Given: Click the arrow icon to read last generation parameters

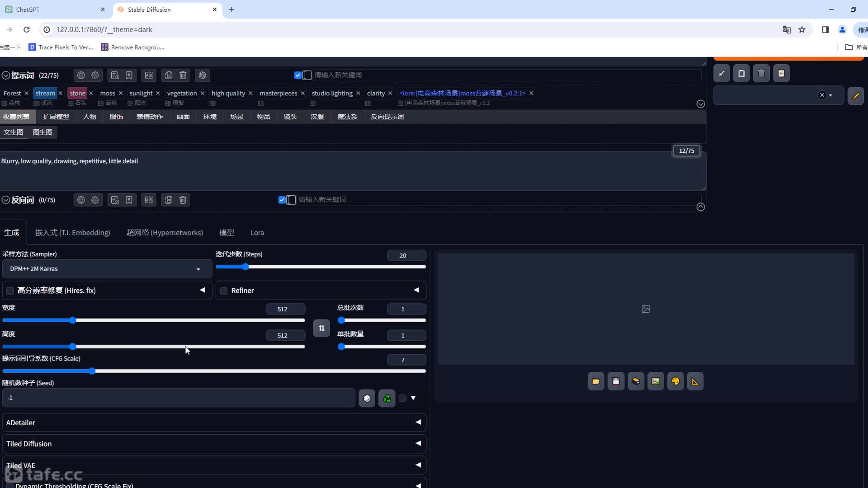Looking at the screenshot, I should 722,73.
